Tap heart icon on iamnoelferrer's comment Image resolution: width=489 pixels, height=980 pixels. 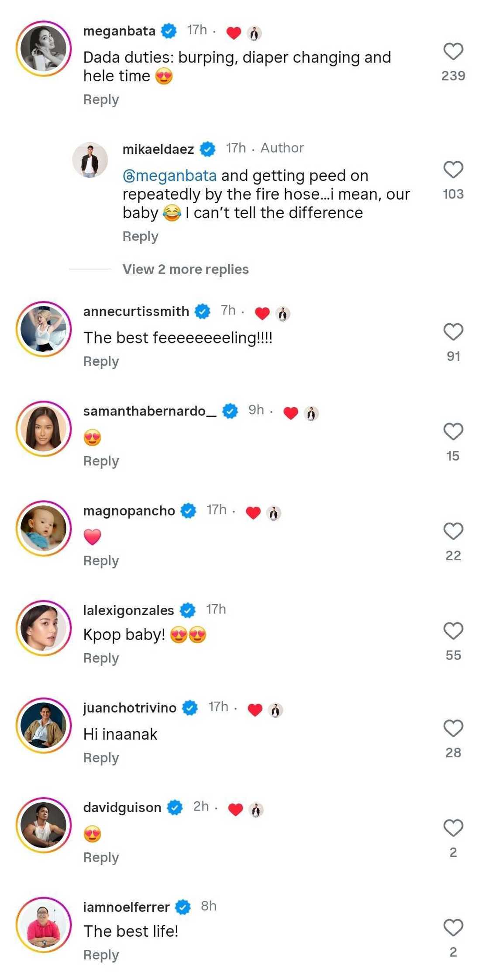pos(453,928)
